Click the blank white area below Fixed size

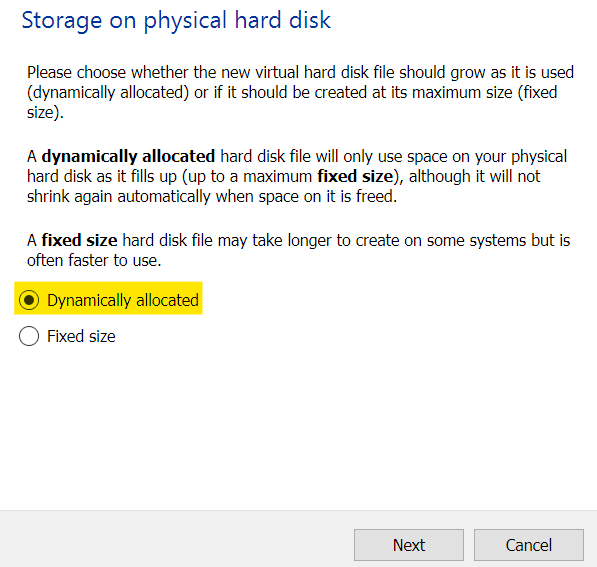point(298,426)
